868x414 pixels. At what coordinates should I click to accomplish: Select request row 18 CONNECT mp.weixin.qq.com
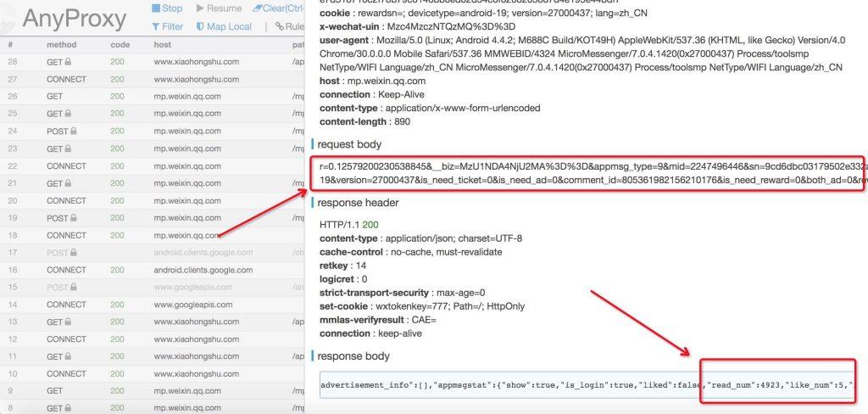(x=153, y=235)
